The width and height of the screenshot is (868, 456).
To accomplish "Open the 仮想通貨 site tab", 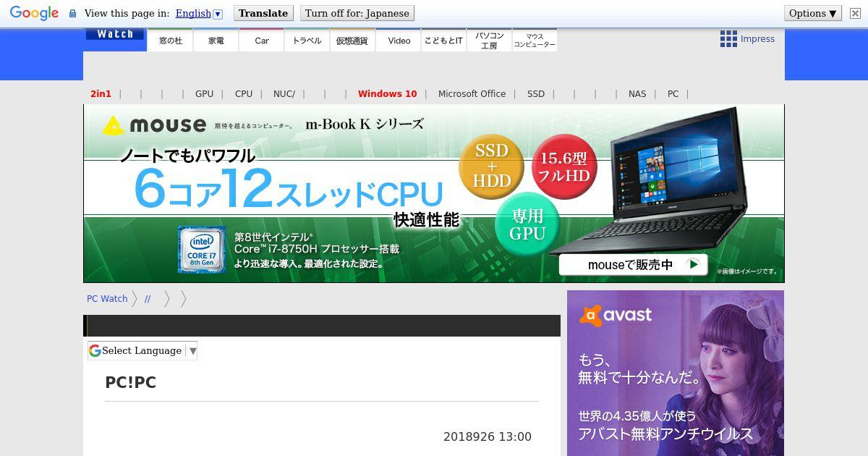I will point(352,41).
